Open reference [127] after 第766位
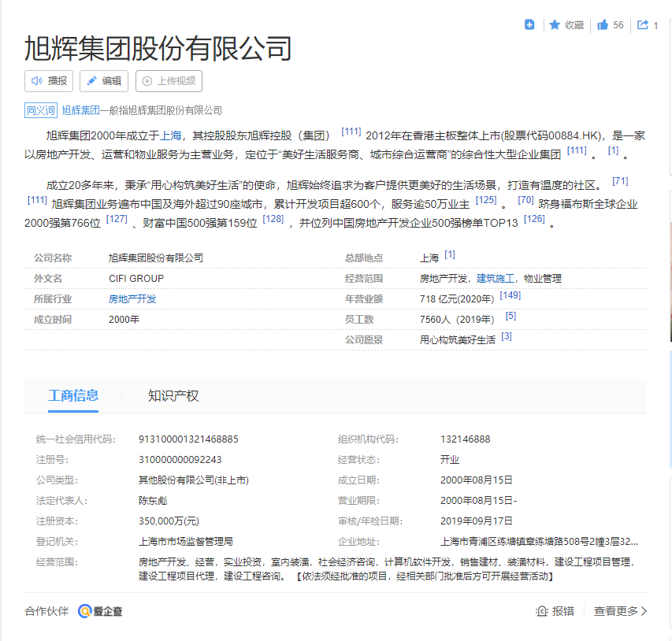 117,219
